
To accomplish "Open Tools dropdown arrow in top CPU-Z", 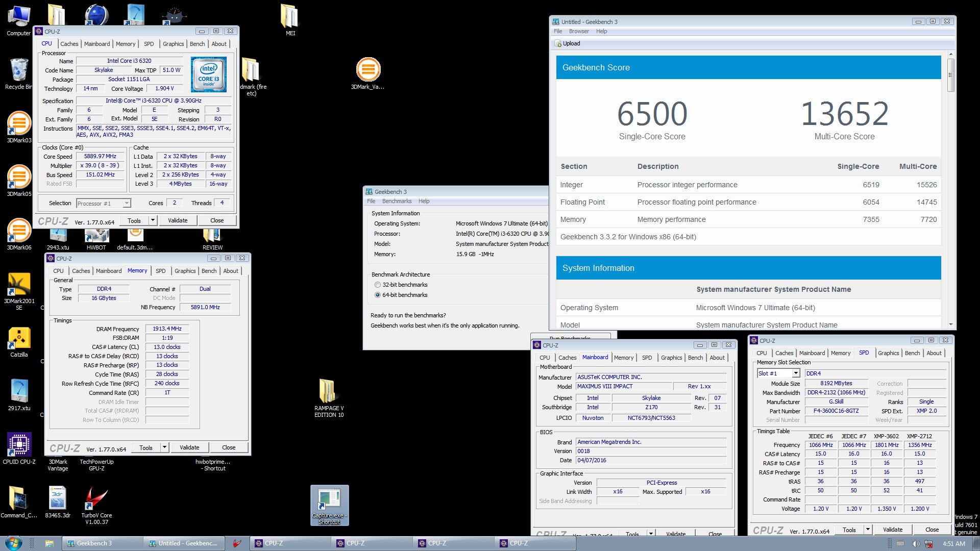I will pyautogui.click(x=153, y=220).
